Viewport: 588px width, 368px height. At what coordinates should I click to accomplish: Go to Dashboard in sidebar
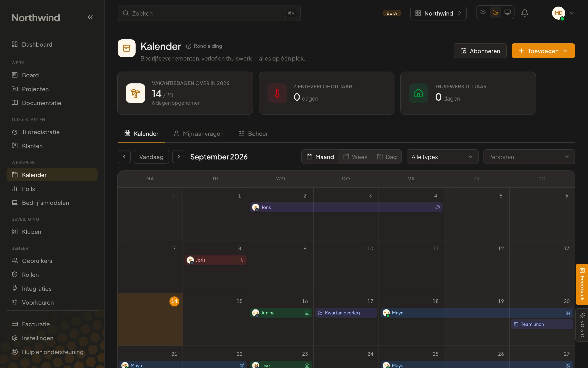(x=52, y=45)
